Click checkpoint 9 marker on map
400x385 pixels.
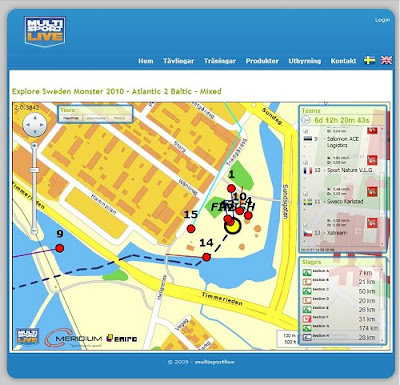pyautogui.click(x=60, y=248)
